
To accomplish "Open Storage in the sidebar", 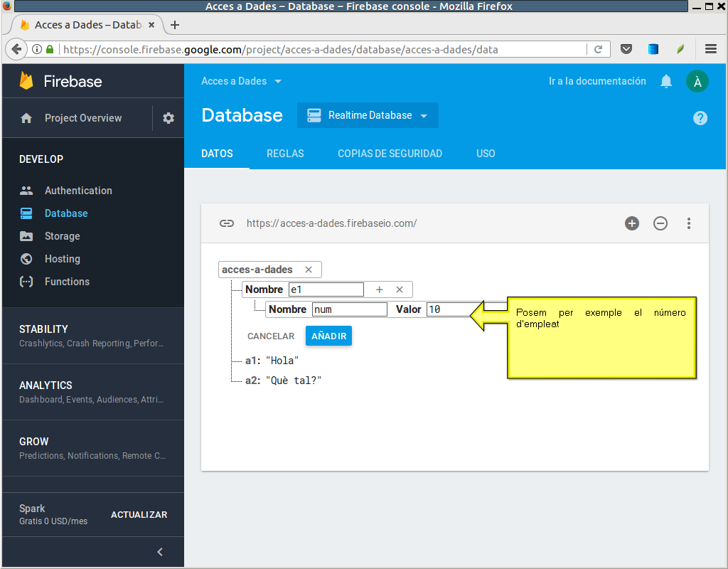I will point(63,236).
